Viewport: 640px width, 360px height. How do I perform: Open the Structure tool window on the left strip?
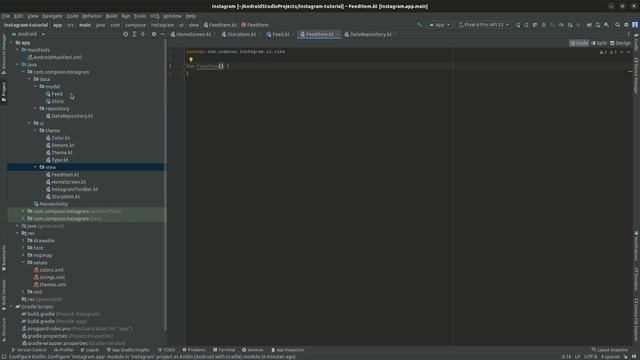(4, 330)
